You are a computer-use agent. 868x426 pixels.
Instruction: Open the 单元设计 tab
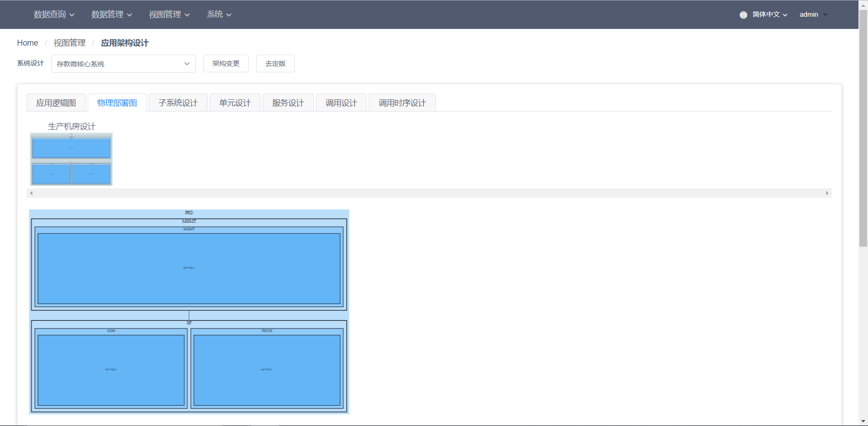(235, 103)
